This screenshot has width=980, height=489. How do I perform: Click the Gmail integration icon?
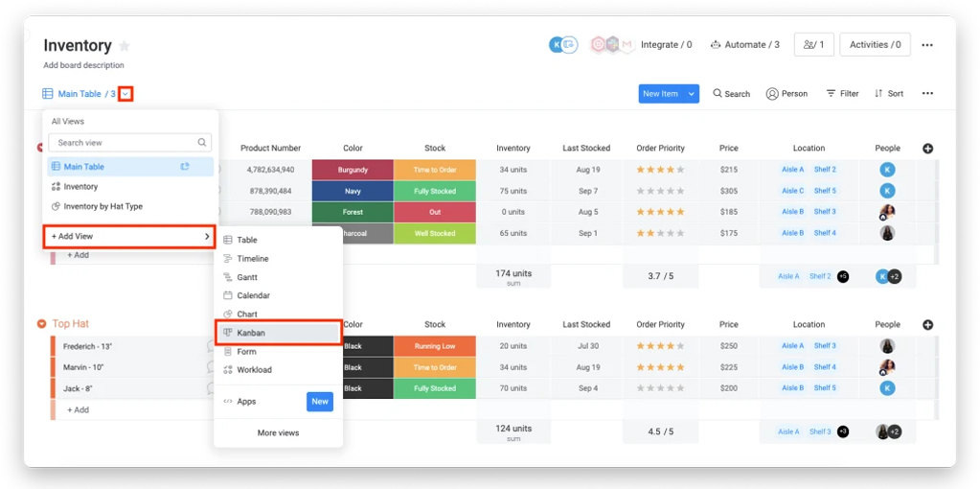click(627, 45)
